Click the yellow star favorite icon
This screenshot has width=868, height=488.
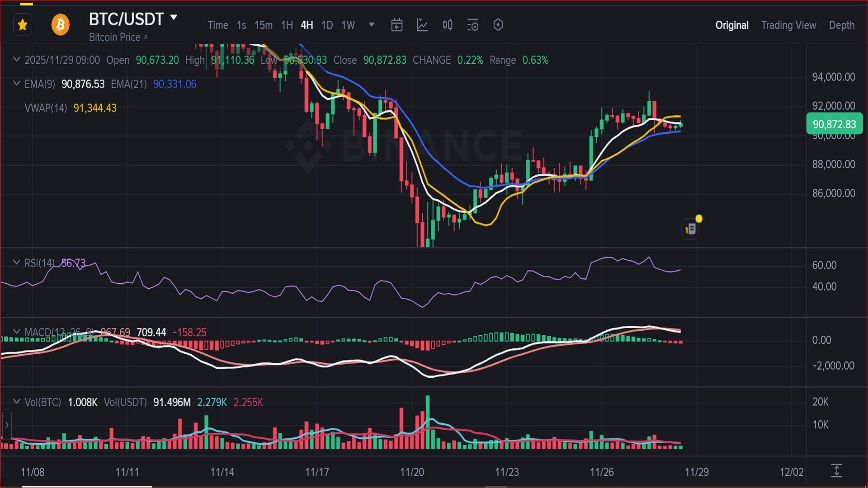click(23, 25)
